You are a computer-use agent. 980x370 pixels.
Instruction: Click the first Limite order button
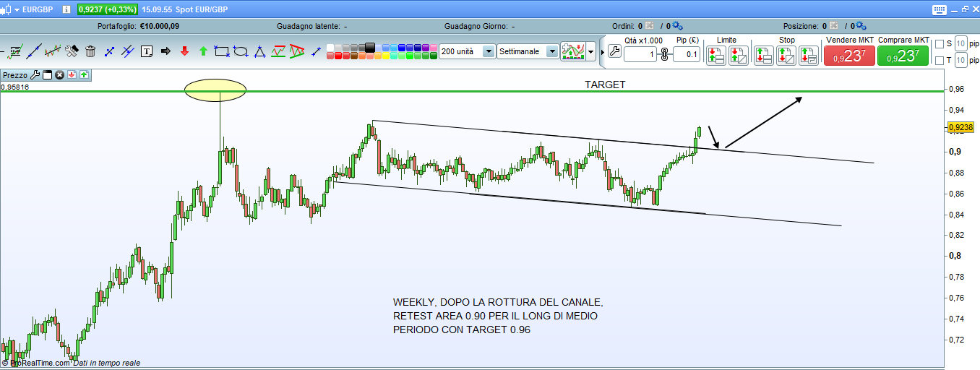coord(715,56)
